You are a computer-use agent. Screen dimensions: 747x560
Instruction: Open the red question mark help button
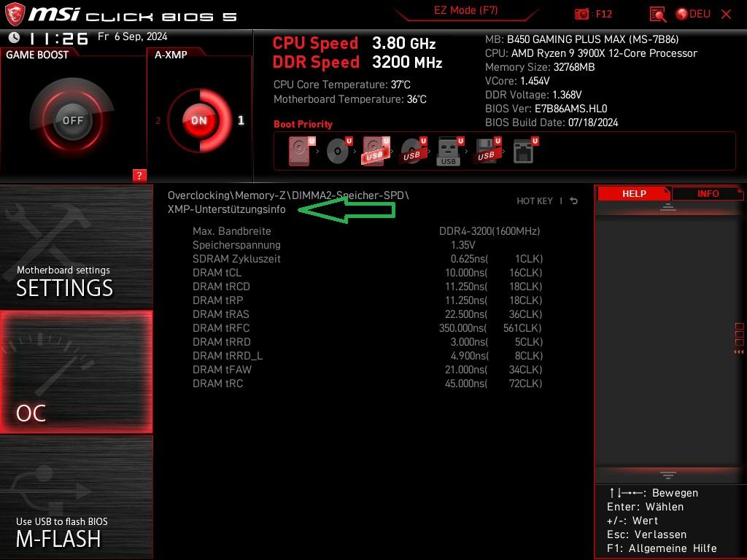point(139,175)
